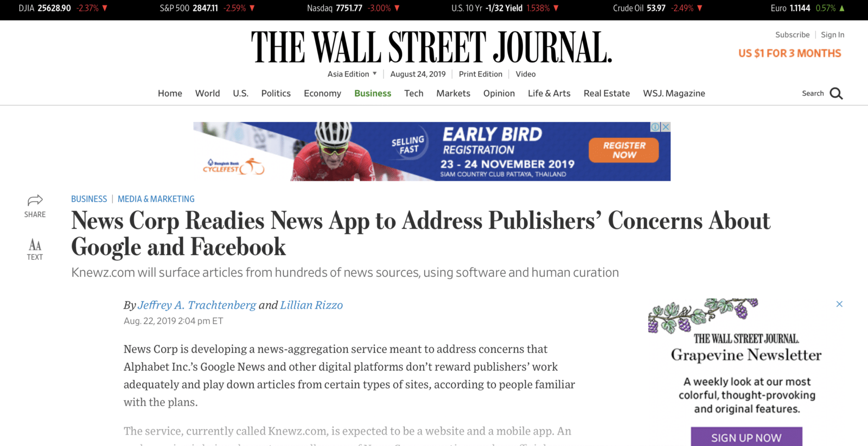Image resolution: width=868 pixels, height=446 pixels.
Task: Select the WSJ. Magazine menu item
Action: click(674, 93)
